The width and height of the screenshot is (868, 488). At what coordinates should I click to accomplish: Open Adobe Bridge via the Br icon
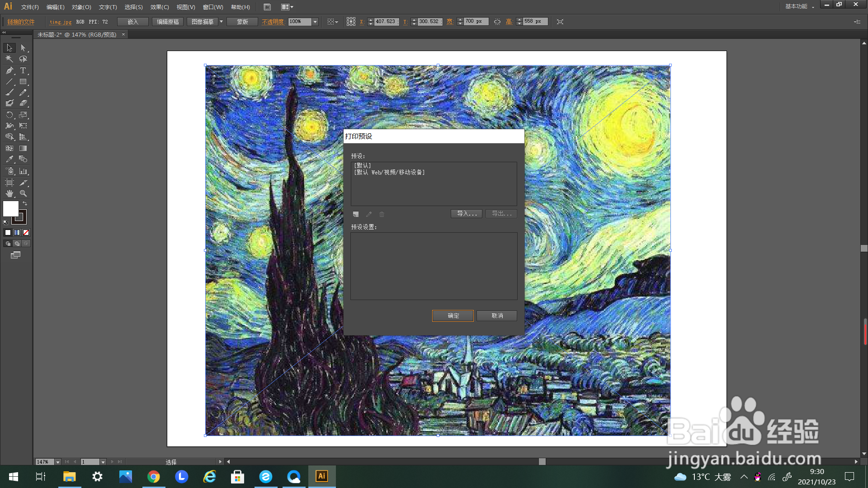[x=267, y=7]
